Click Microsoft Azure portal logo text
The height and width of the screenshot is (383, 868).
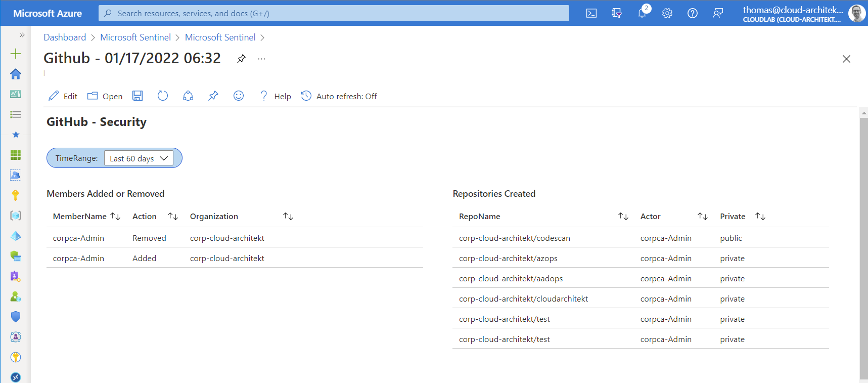[x=48, y=14]
